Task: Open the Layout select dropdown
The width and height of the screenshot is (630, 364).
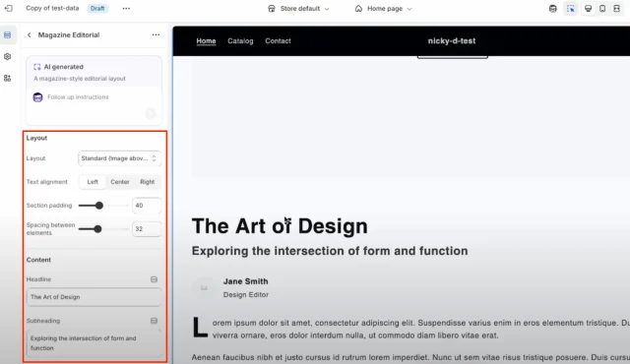Action: pyautogui.click(x=119, y=158)
